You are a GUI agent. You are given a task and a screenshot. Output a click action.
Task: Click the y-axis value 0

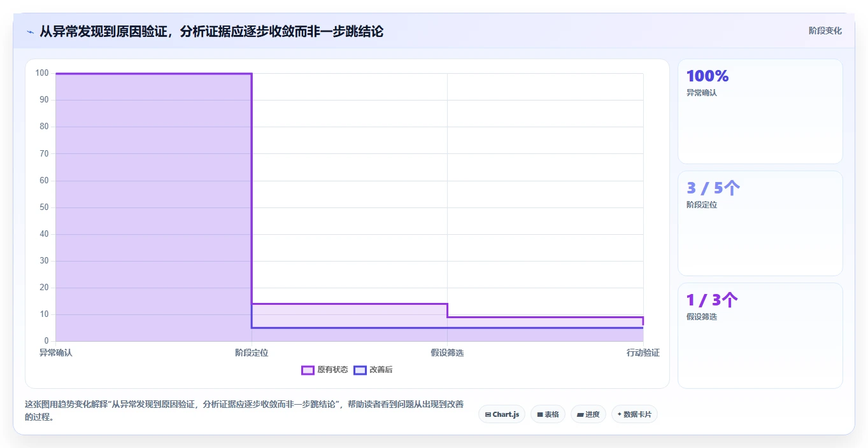(46, 341)
